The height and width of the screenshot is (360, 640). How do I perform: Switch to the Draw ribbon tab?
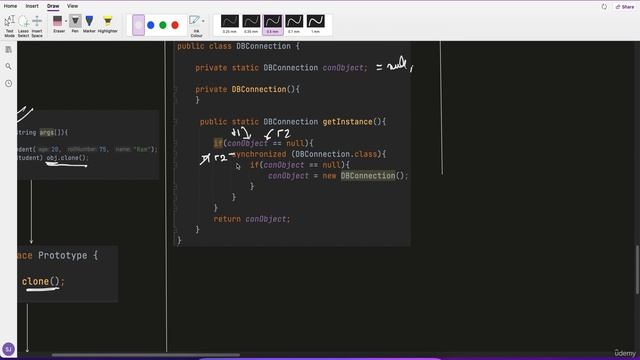click(x=53, y=6)
